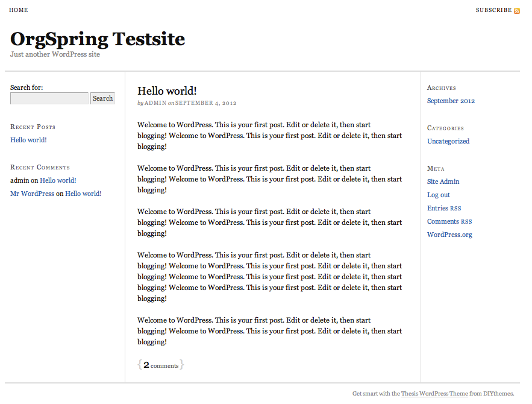Click the orange RSS feed icon
This screenshot has height=404, width=532.
point(517,11)
